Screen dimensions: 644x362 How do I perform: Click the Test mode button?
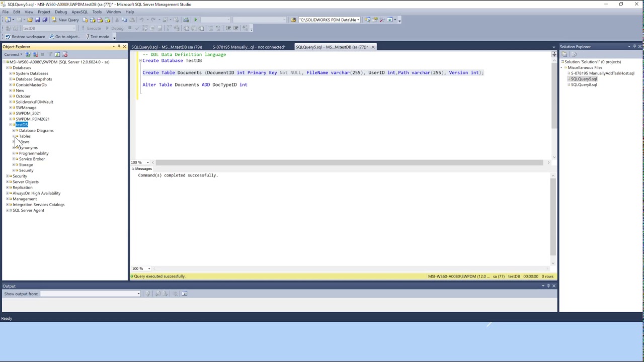(x=98, y=37)
